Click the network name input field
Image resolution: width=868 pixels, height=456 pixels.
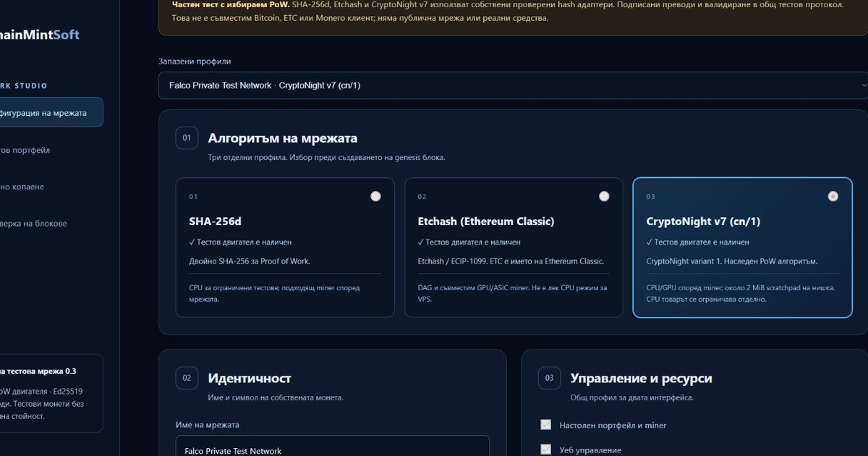333,446
